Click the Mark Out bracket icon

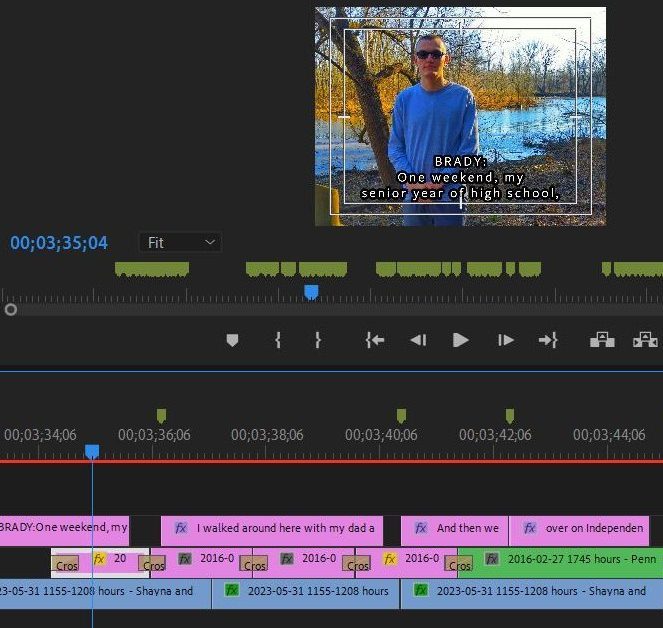tap(318, 340)
